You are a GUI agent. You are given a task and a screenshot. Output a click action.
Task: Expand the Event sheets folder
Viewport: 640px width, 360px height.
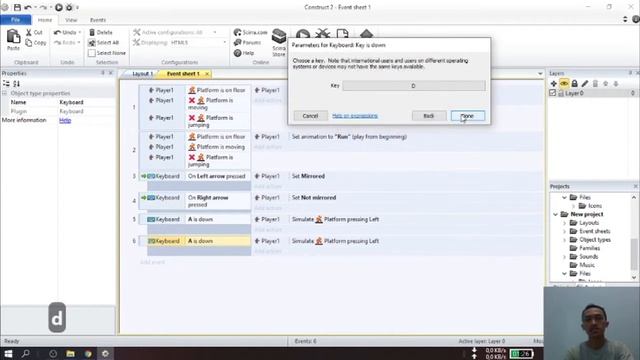[x=564, y=231]
